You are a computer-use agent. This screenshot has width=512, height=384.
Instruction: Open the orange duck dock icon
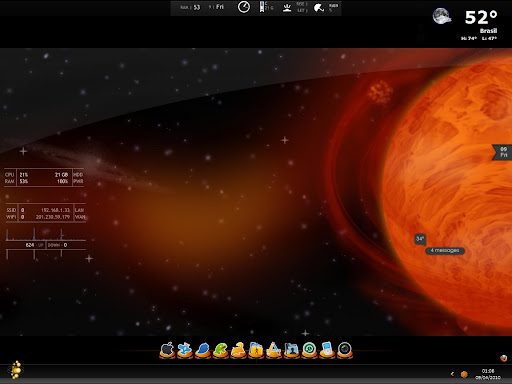coord(238,350)
